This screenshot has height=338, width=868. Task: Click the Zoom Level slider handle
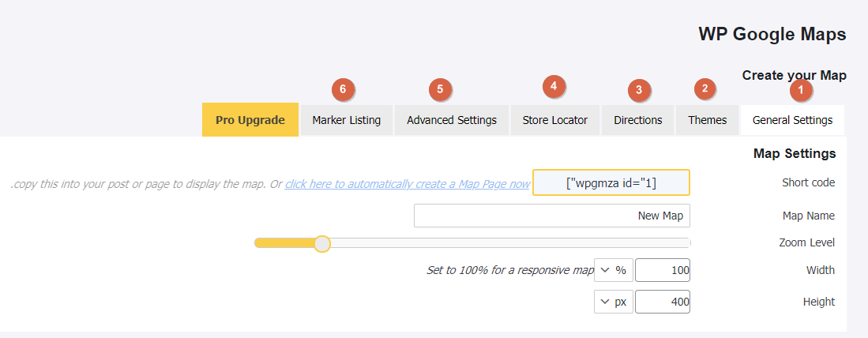click(322, 243)
